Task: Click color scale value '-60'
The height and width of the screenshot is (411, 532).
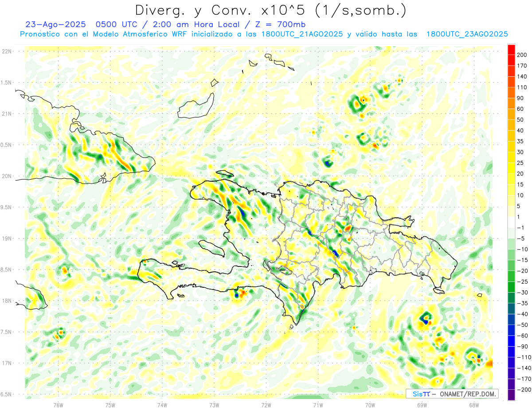Action: click(523, 336)
